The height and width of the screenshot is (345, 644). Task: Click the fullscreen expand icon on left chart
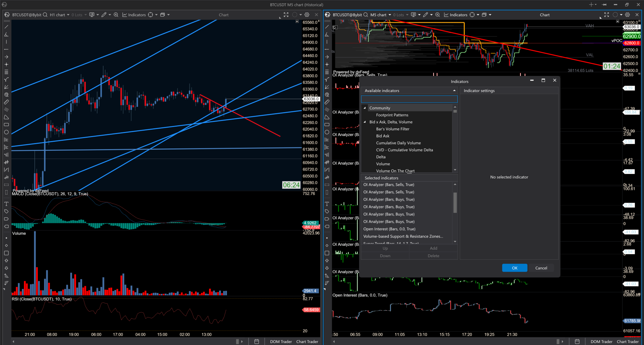[286, 15]
